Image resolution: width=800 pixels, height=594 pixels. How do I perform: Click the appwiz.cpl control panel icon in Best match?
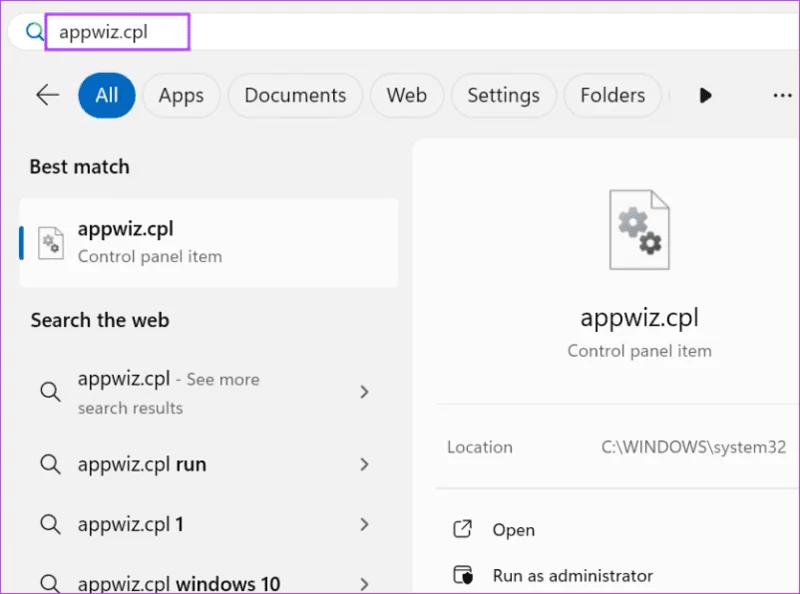pos(51,243)
